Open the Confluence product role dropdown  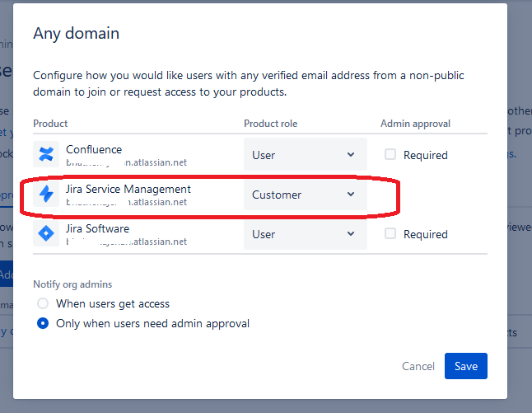(305, 155)
